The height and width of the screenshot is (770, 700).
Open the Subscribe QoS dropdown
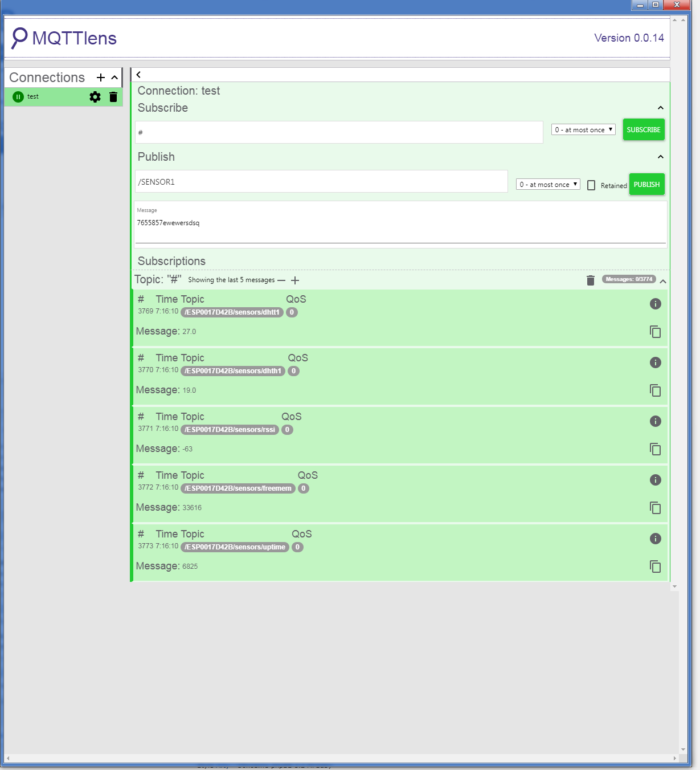click(583, 130)
